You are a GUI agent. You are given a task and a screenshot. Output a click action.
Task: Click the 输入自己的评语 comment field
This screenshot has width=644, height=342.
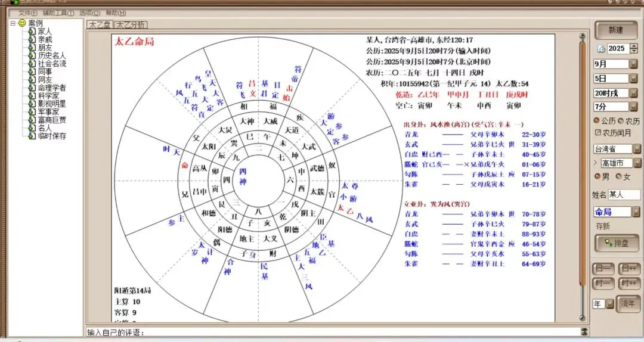[x=333, y=332]
